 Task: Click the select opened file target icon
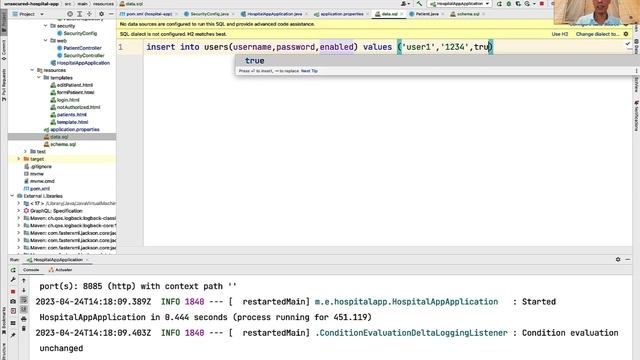pos(70,14)
